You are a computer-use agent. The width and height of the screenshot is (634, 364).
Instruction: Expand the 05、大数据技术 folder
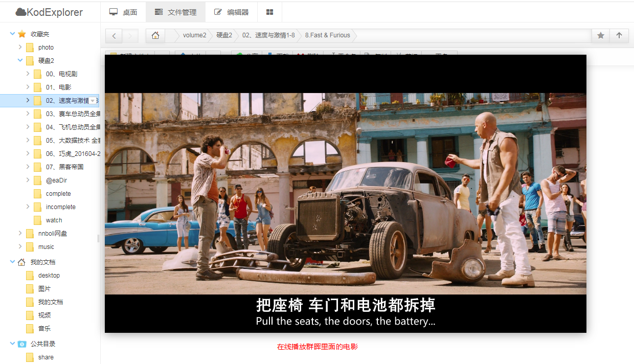28,140
